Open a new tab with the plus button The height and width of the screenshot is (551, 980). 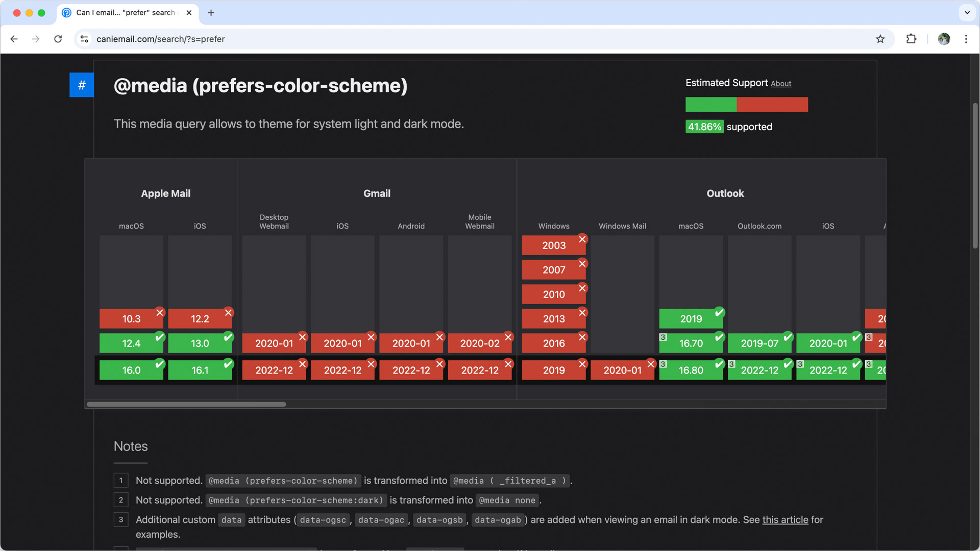point(211,13)
